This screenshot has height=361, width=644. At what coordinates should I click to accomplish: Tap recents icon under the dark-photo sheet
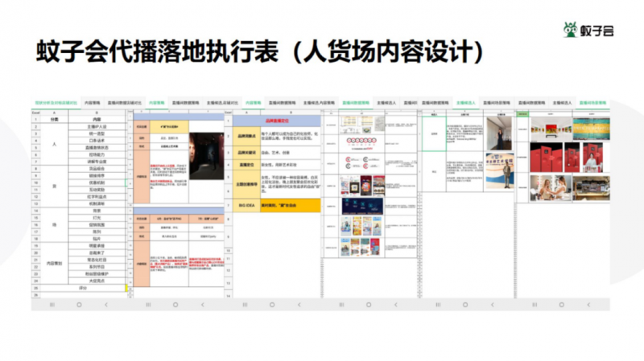pos(148,305)
